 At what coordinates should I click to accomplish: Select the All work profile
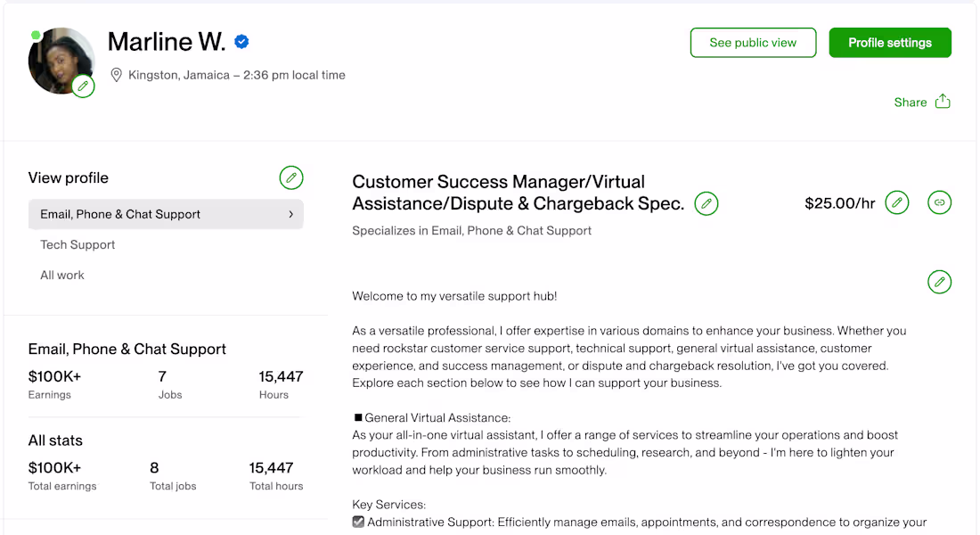[x=62, y=275]
